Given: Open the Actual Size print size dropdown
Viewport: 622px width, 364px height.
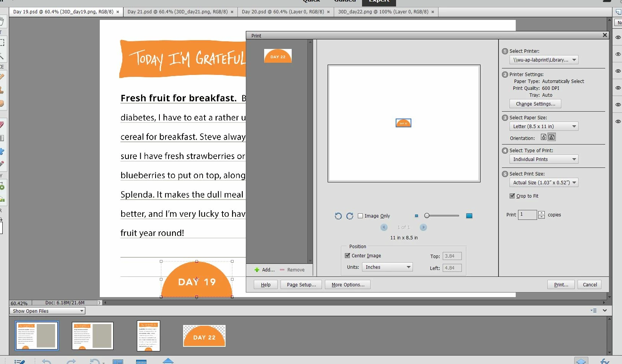Looking at the screenshot, I should tap(544, 183).
